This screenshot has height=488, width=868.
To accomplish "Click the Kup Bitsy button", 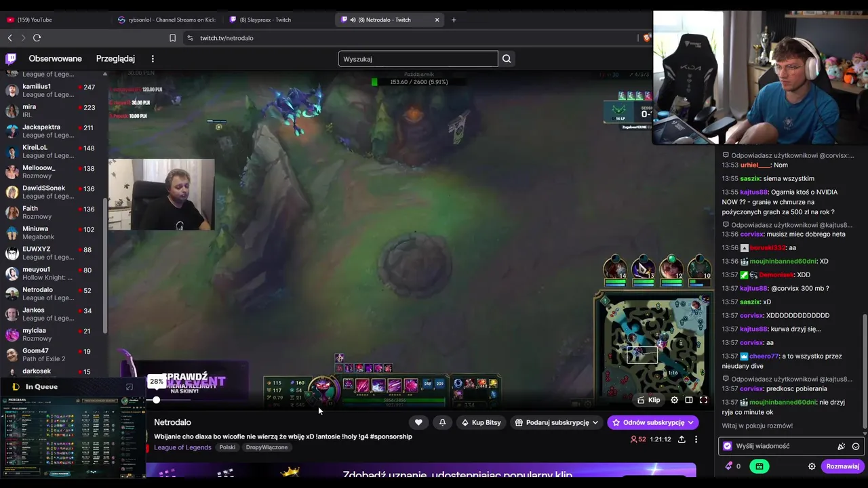I will 481,422.
